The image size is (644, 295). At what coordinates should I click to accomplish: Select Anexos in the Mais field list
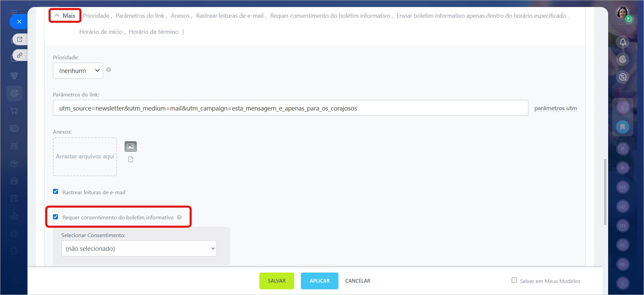point(180,16)
